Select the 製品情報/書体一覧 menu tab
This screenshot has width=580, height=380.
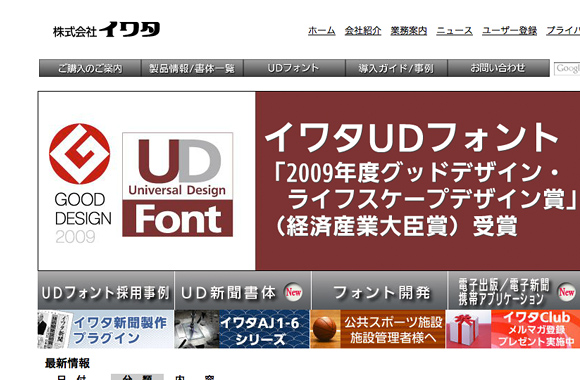point(192,68)
